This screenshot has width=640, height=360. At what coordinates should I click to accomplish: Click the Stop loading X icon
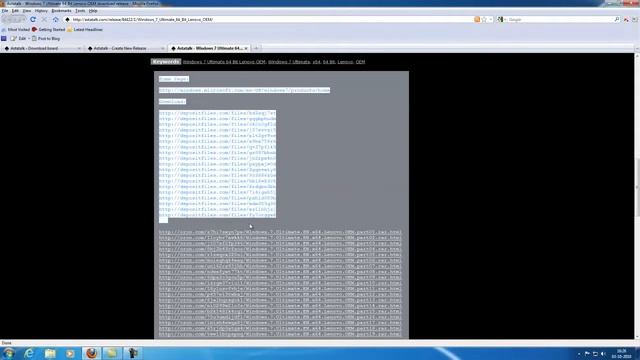tap(44, 19)
